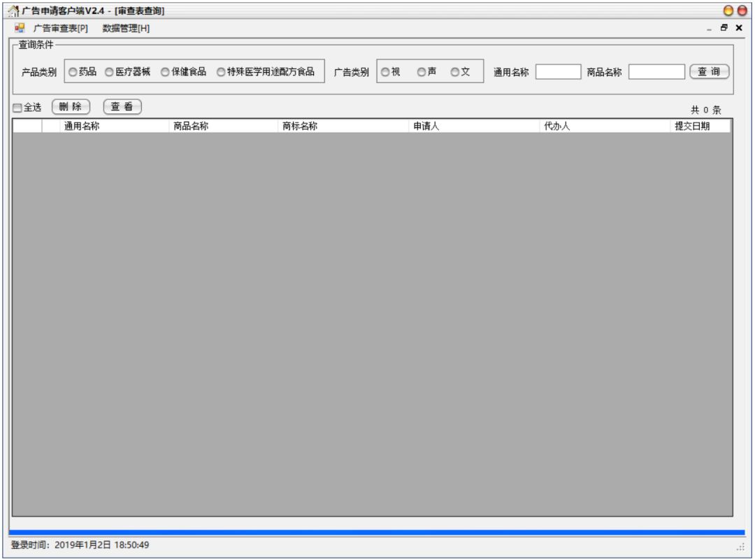Screen dimensions: 755x560
Task: Open the 广告审查表[P] menu
Action: pos(60,29)
